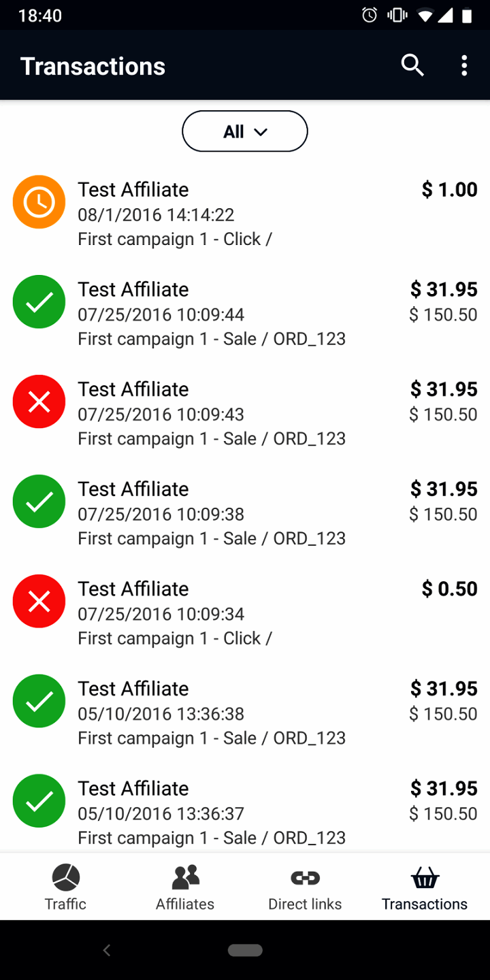Open the Direct links tab
Viewport: 490px width, 980px height.
click(305, 887)
